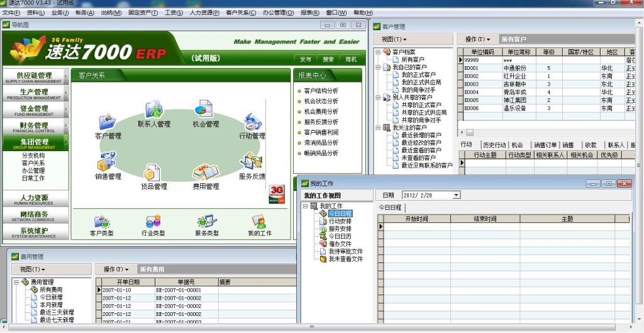Screen dimensions: 644x333
Task: Open 畅销货品分析 report link
Action: (x=321, y=153)
